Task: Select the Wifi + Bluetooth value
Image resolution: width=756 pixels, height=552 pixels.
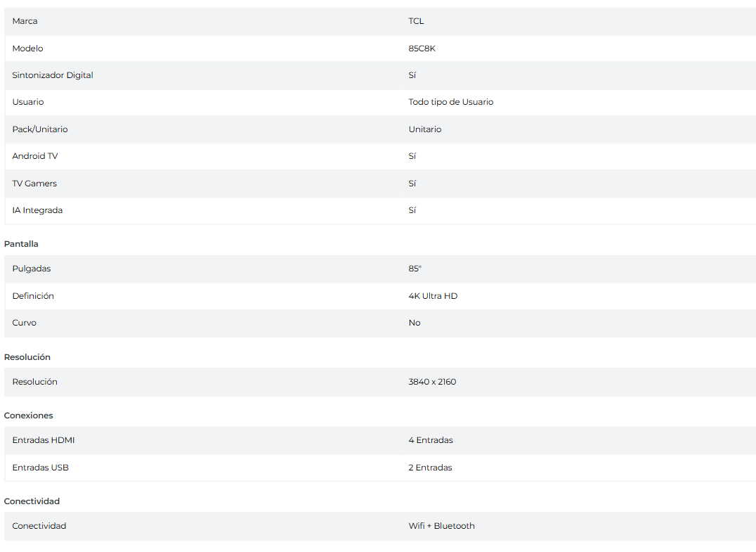Action: (441, 526)
